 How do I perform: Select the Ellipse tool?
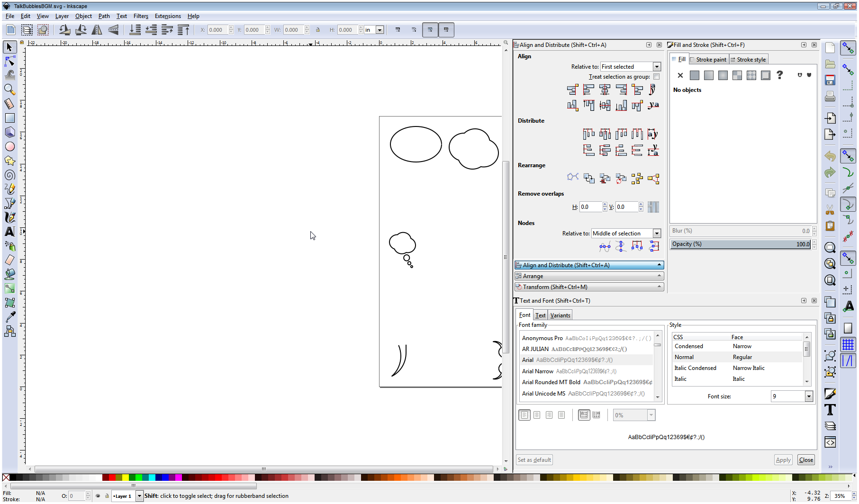9,147
